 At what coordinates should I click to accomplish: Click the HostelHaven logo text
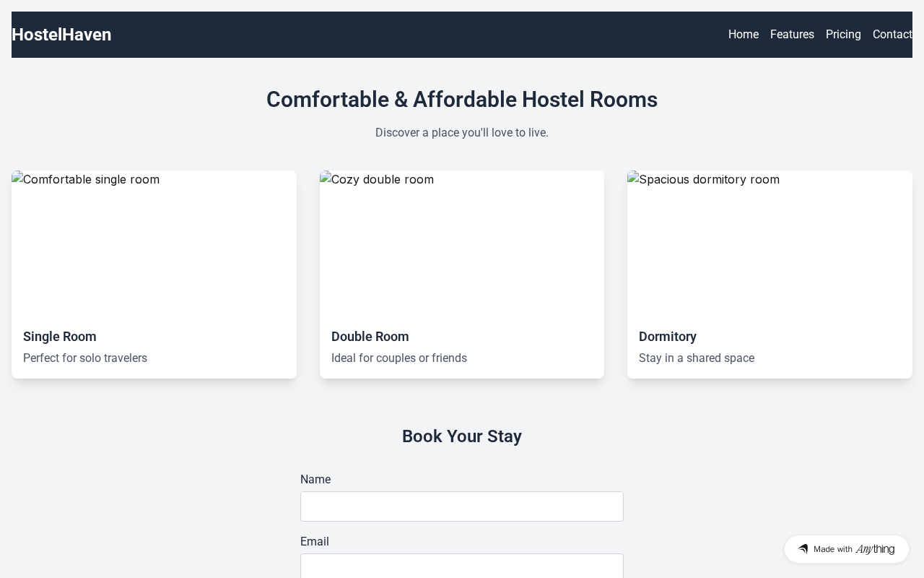click(x=61, y=35)
